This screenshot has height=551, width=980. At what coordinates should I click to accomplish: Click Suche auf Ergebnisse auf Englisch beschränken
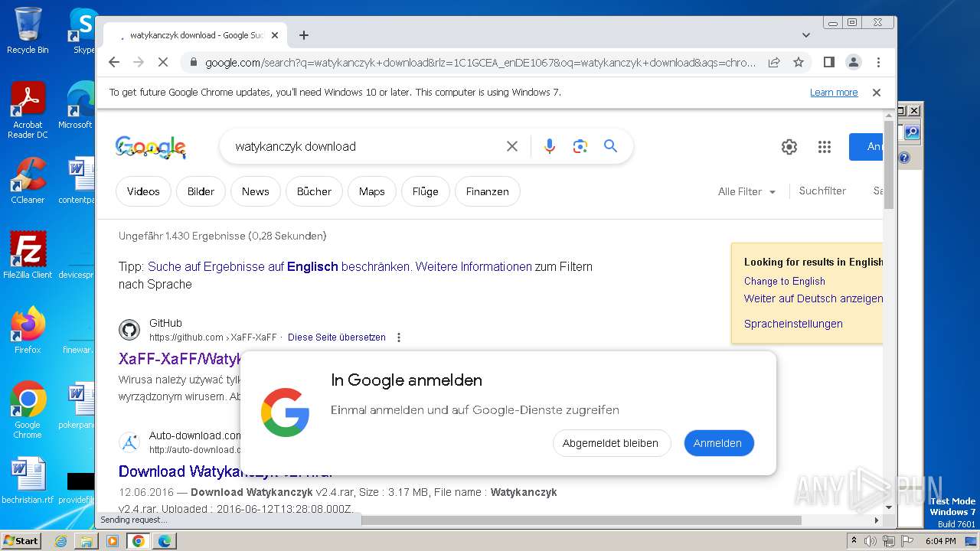click(279, 267)
